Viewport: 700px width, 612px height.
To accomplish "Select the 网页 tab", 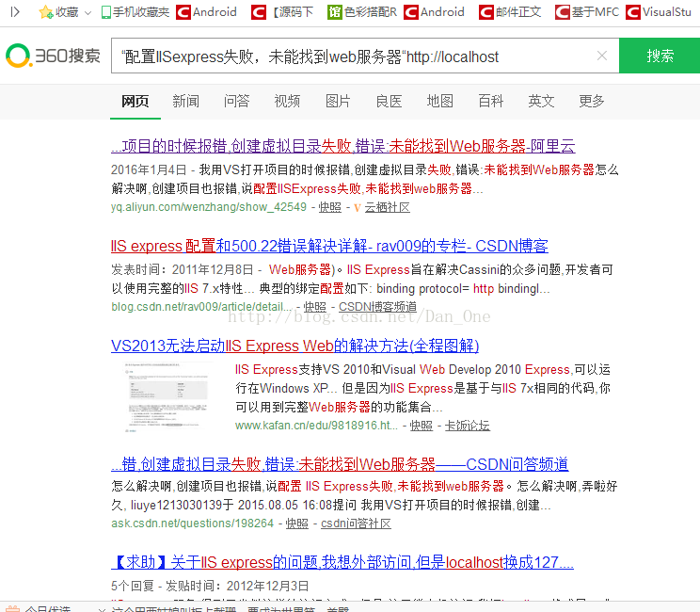I will click(x=135, y=102).
